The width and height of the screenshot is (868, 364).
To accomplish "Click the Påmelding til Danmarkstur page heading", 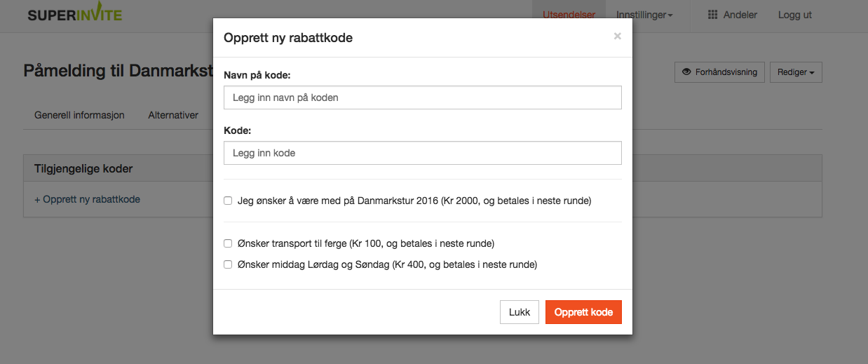I will point(118,71).
